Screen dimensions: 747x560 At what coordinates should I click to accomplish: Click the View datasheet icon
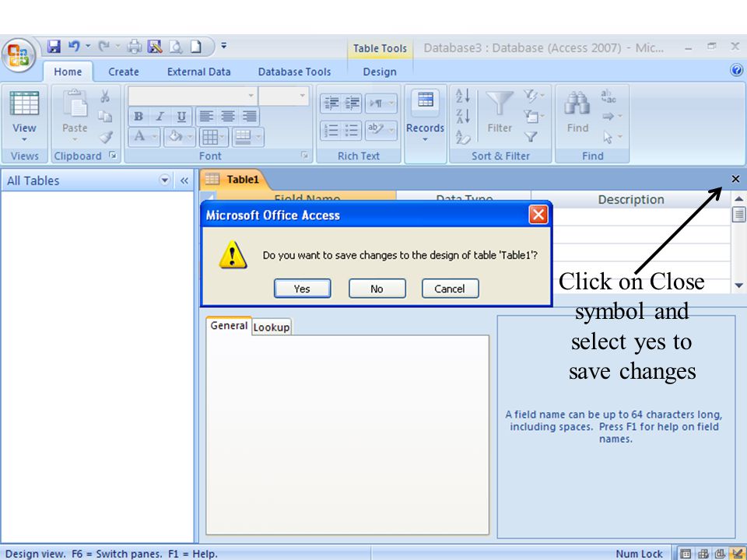(x=24, y=103)
